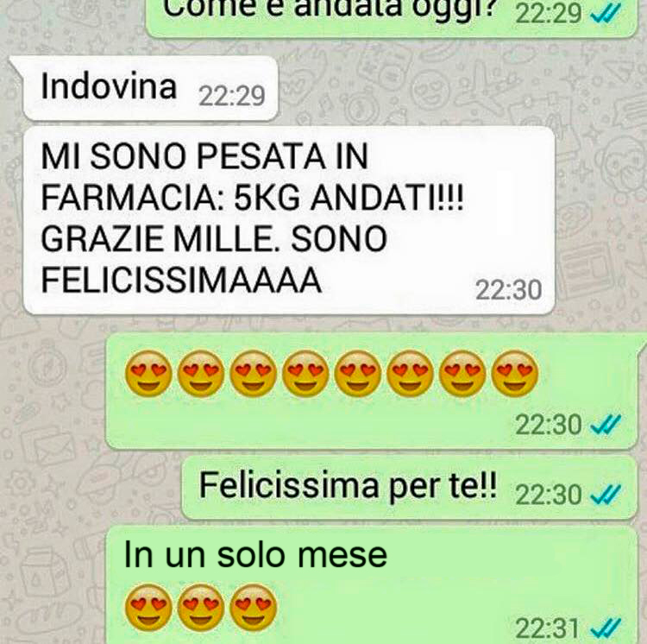
Task: Click the 22:31 timestamp on the last message
Action: tap(548, 629)
